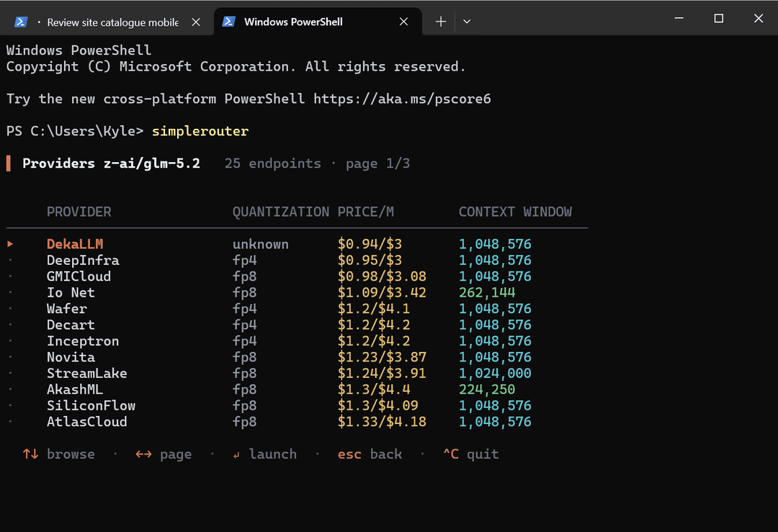Click the $1.2/$4.1 Wafer price

(374, 308)
